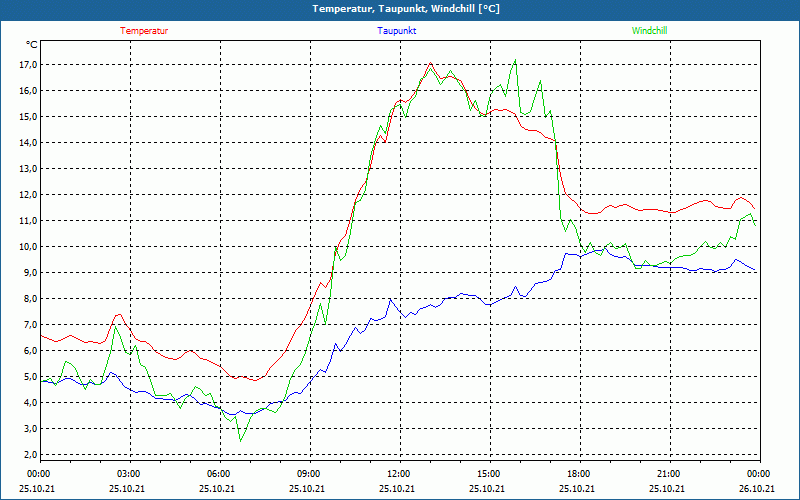Click the '2,0' y-axis value
800x500 pixels.
30,455
